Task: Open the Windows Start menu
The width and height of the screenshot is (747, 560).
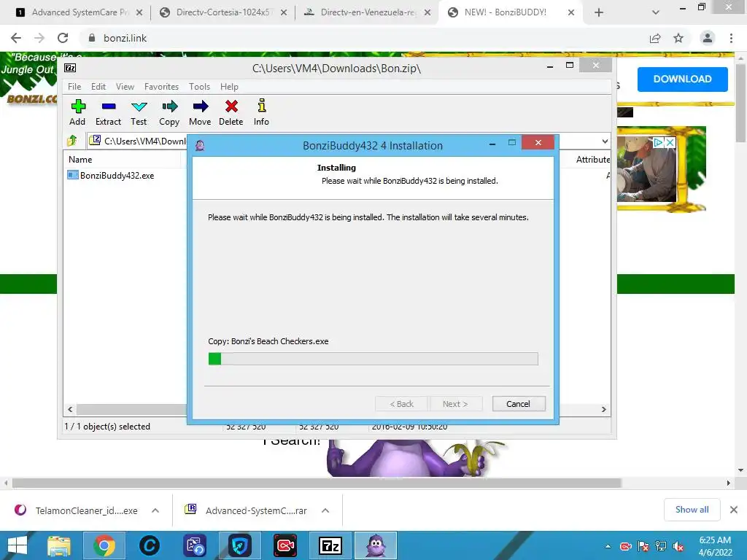Action: point(18,545)
